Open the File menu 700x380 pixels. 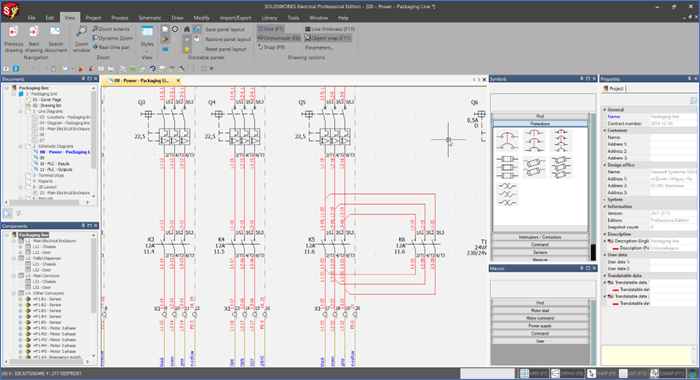(31, 18)
